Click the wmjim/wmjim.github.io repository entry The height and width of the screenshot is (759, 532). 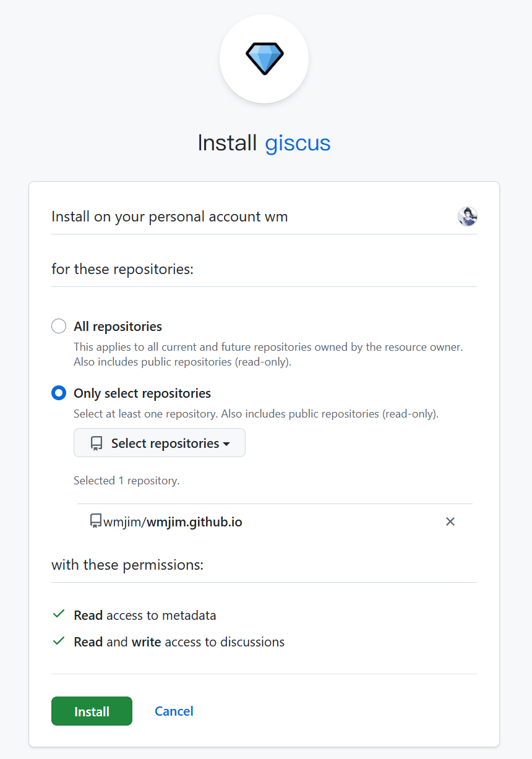(173, 521)
